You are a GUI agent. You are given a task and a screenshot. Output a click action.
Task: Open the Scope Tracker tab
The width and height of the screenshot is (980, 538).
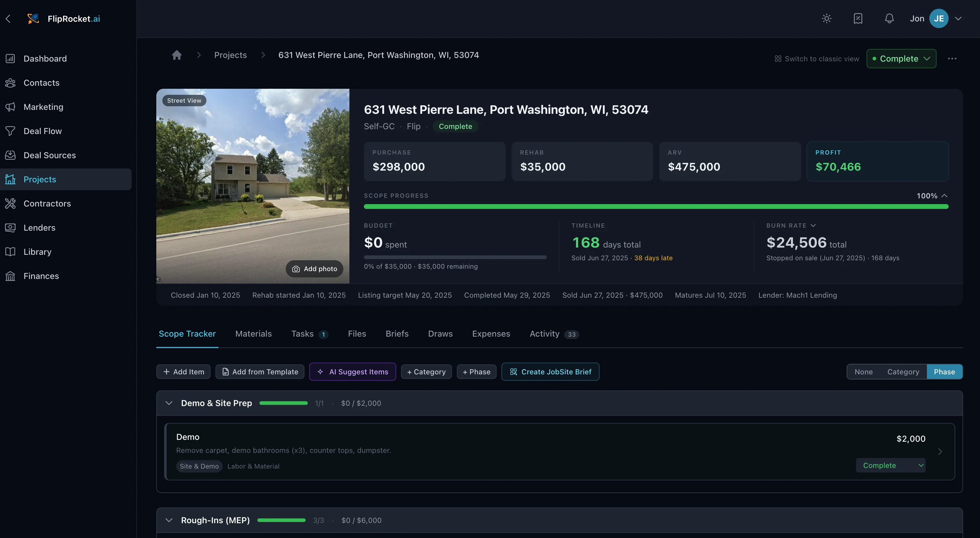pos(187,334)
